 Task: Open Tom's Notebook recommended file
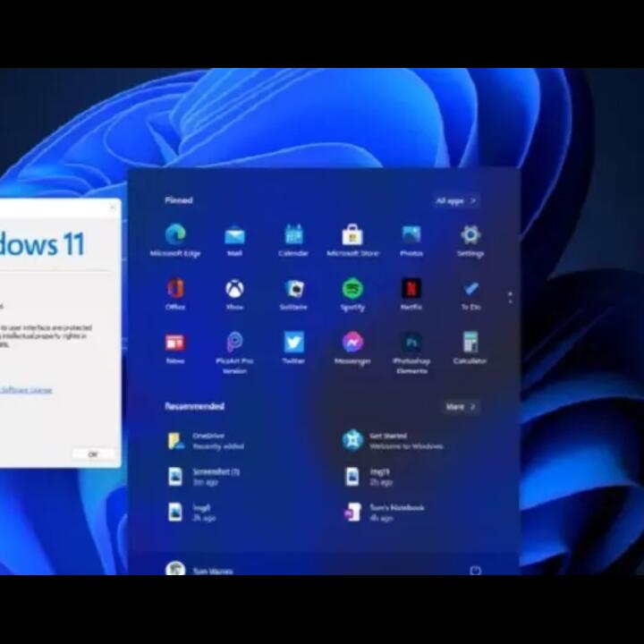(384, 513)
